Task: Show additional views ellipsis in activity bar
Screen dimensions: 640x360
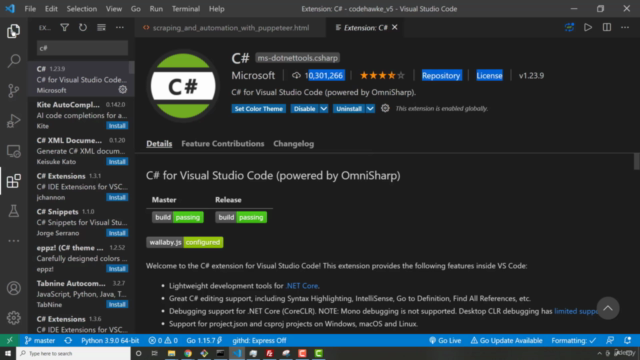Action: (x=13, y=241)
